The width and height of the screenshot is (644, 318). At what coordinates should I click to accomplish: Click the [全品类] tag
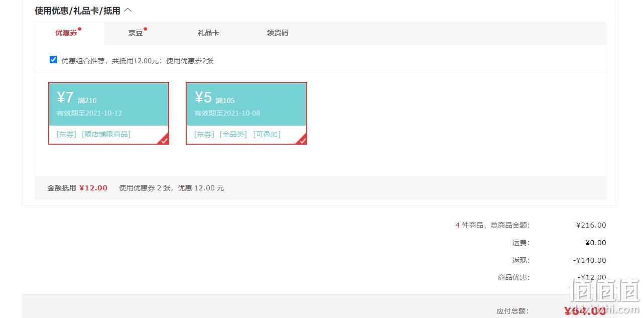[x=233, y=134]
